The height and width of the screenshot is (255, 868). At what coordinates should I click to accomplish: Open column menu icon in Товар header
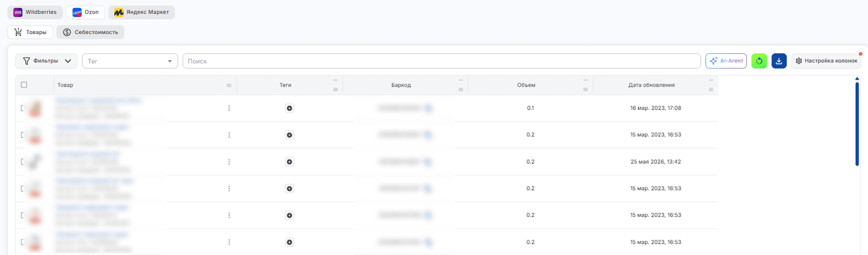229,85
